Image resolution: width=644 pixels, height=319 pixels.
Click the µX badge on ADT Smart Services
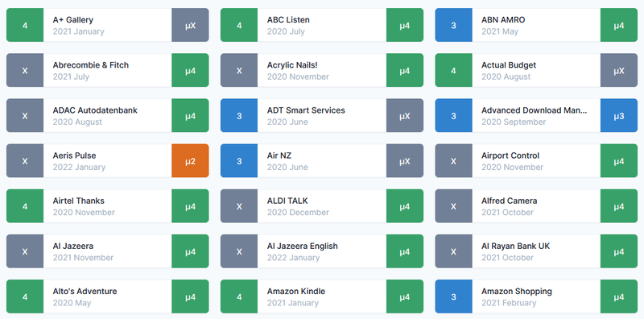405,115
